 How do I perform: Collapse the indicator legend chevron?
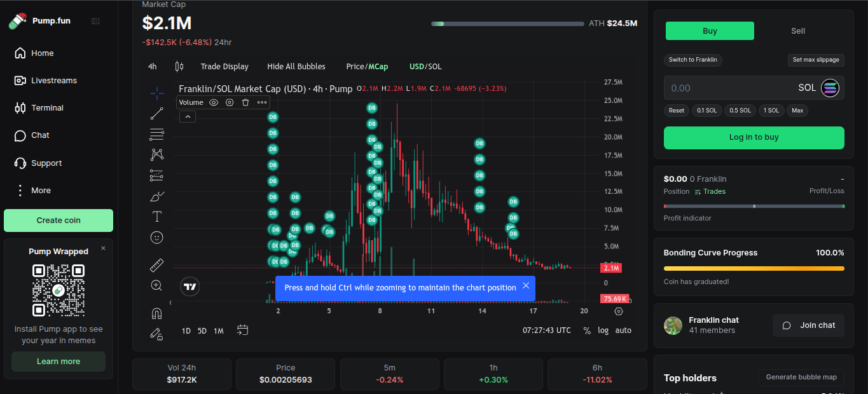188,117
